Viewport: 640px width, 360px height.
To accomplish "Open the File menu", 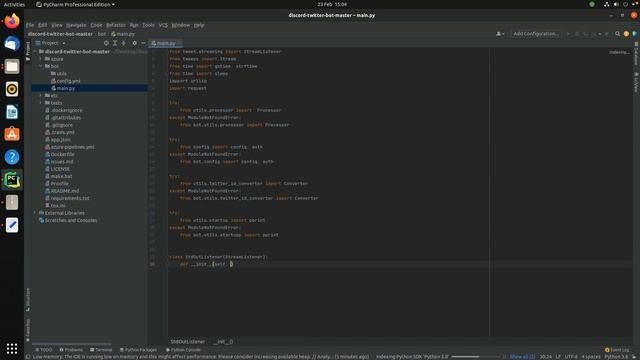I will coord(30,25).
